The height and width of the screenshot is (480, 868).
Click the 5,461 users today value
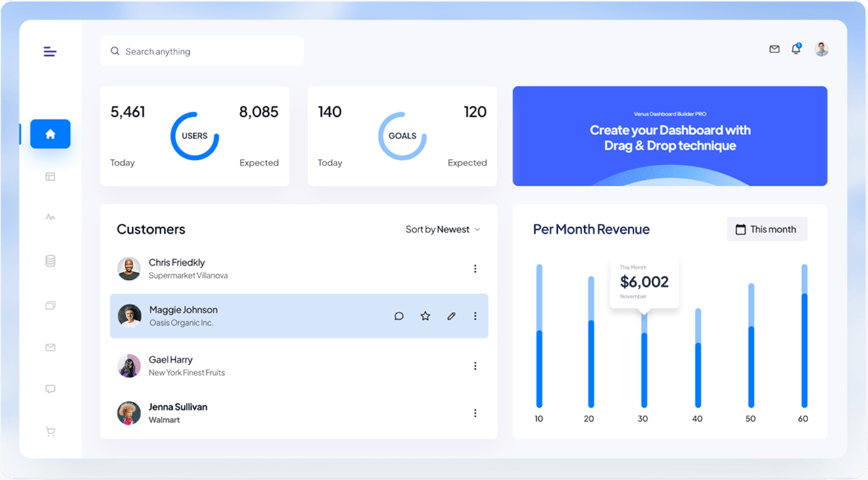point(127,112)
